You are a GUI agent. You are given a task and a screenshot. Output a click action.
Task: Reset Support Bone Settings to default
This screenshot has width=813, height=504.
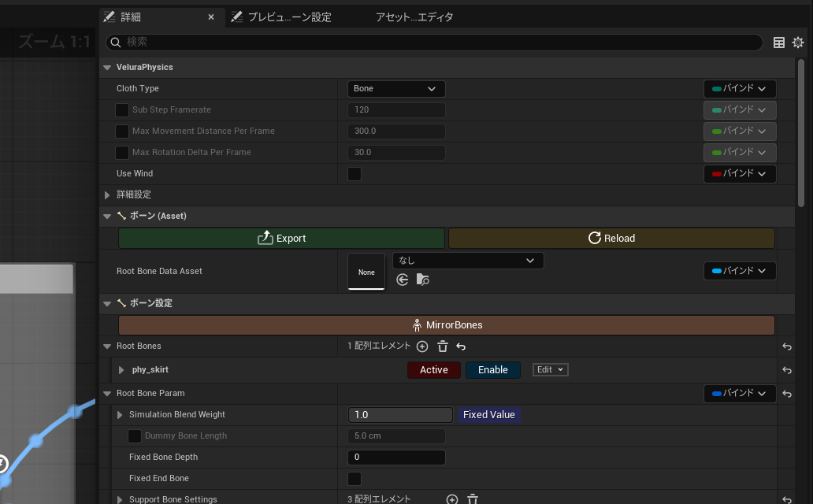787,500
